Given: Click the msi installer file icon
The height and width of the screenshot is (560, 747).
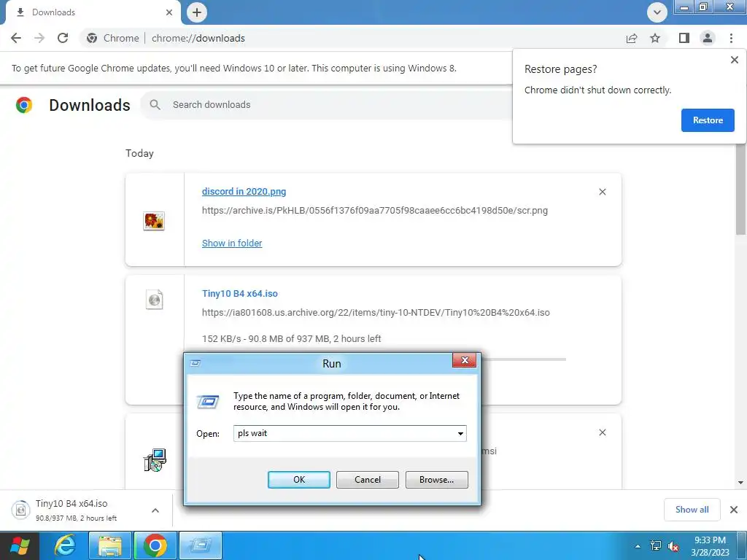Looking at the screenshot, I should (x=155, y=460).
